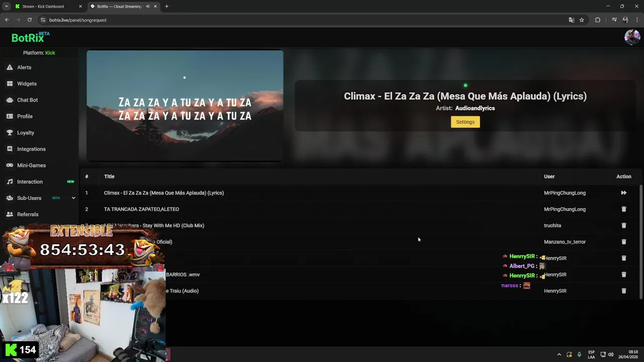The height and width of the screenshot is (362, 644).
Task: Open the tab search dropdown arrow
Action: (x=6, y=7)
